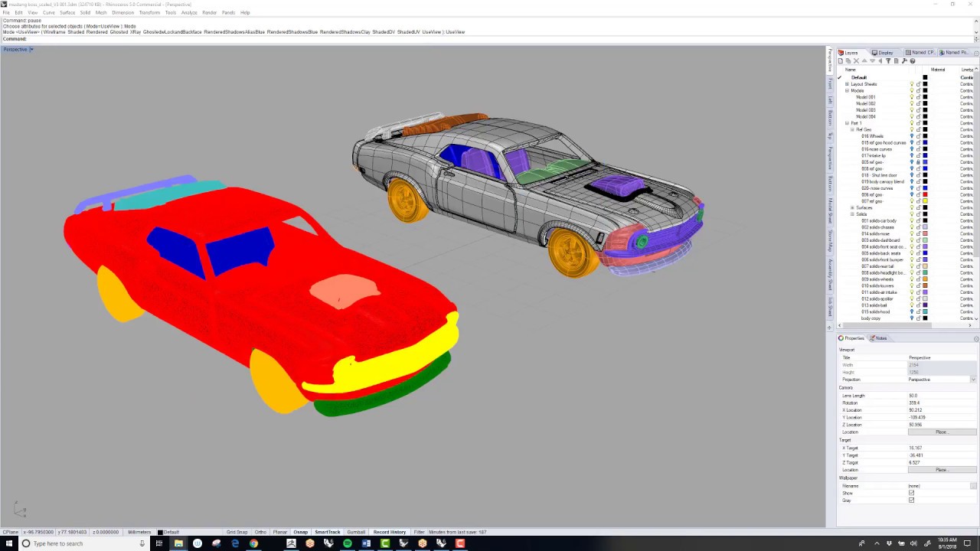This screenshot has height=551, width=980.
Task: Click the move-up-one-parent left arrow icon
Action: [x=880, y=61]
